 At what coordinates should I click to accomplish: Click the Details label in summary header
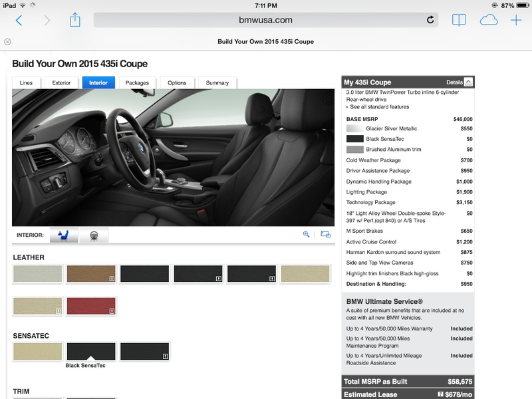[x=454, y=82]
